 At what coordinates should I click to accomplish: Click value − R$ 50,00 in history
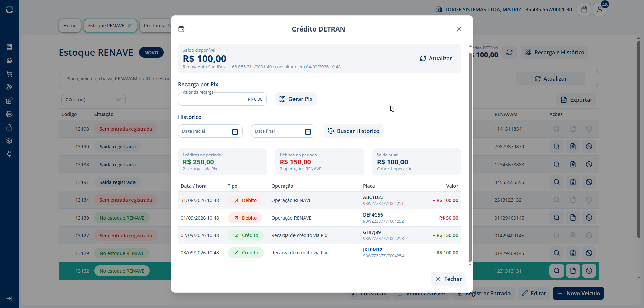tap(446, 218)
